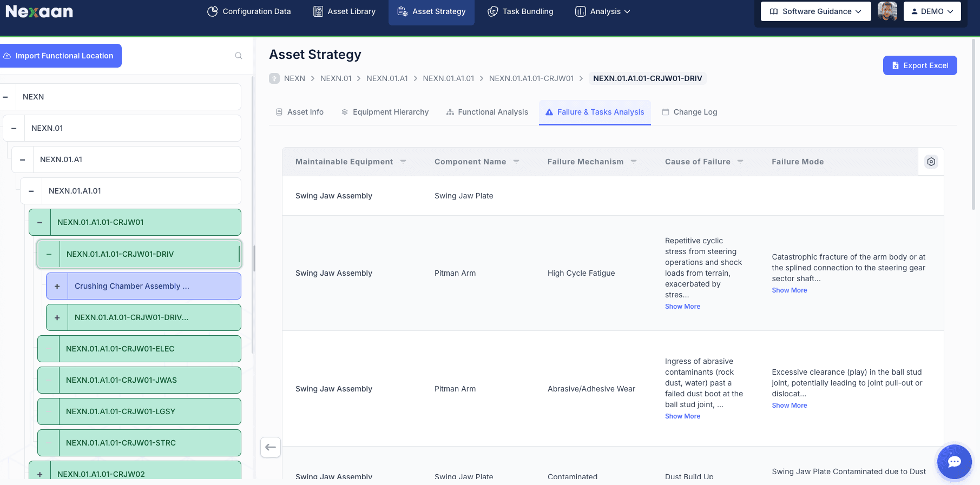Filter the Failure Mechanism column

coord(634,162)
